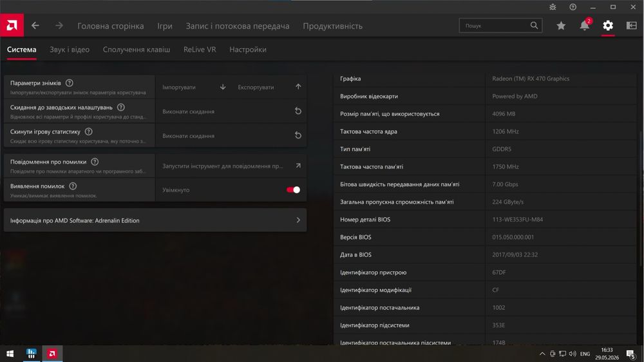Toggle Виявлення помилок switch

point(293,190)
